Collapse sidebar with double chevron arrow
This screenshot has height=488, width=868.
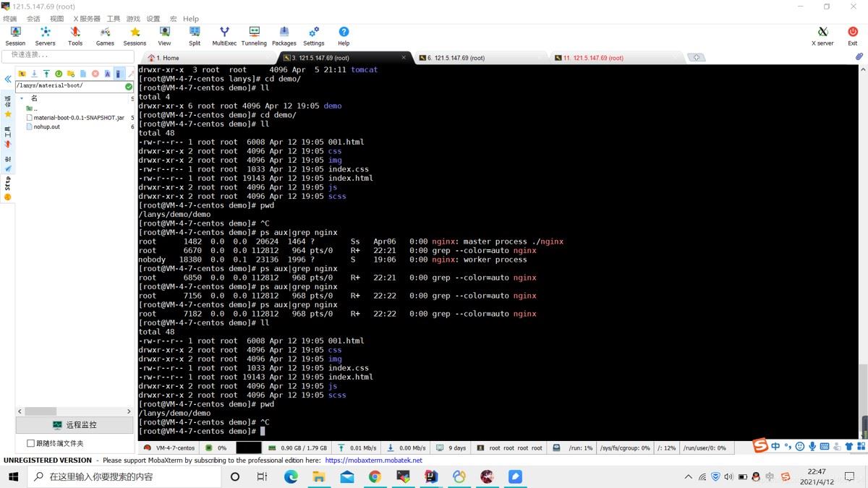8,79
